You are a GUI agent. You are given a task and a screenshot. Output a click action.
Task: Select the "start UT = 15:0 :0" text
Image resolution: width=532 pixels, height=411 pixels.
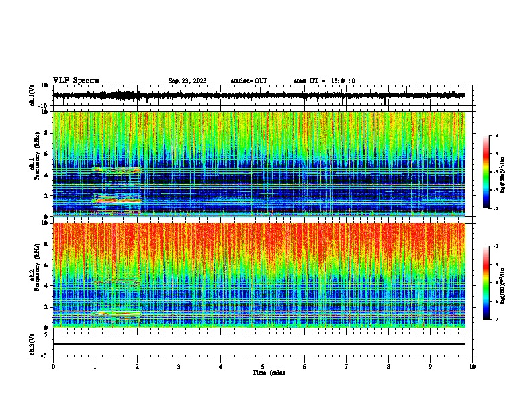tap(324, 81)
